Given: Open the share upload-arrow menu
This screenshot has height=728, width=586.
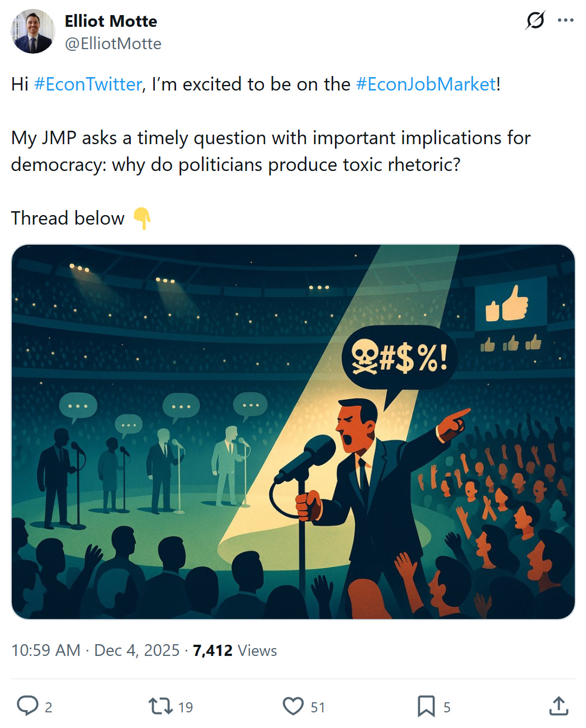Looking at the screenshot, I should 558,706.
